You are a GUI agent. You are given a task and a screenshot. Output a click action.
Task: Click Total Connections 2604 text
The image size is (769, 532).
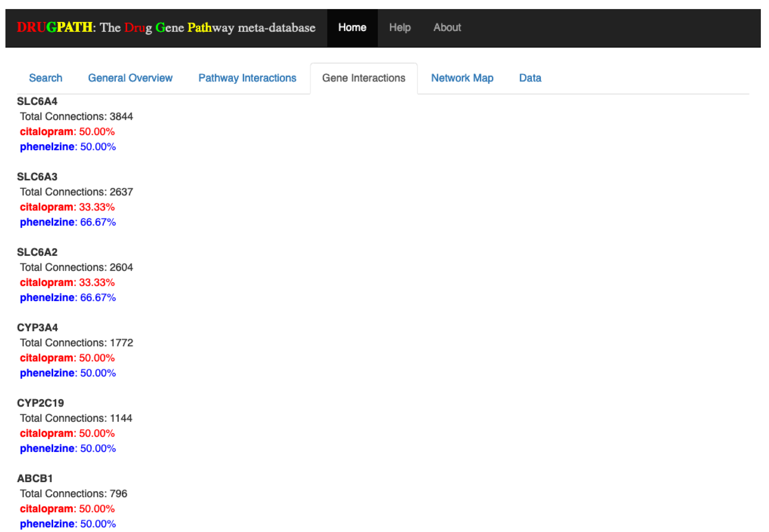pyautogui.click(x=76, y=267)
